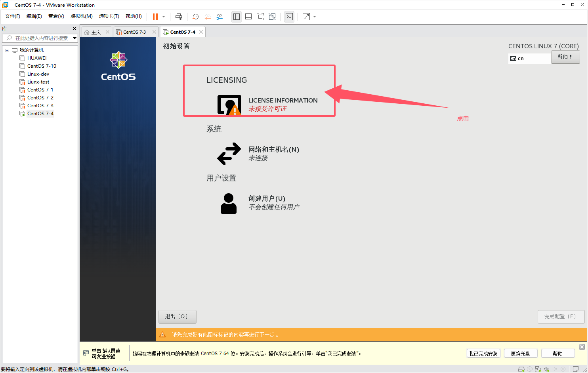Open the 文件(F) menu

13,16
